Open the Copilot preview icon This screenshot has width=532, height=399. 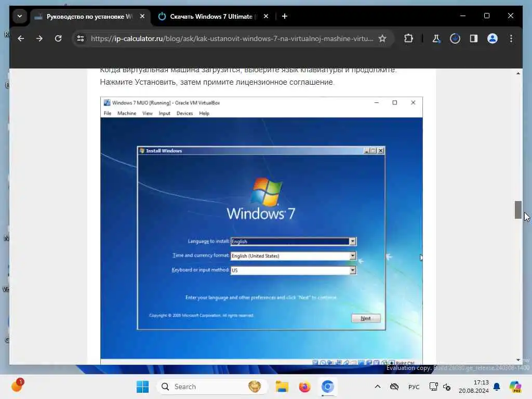(515, 387)
